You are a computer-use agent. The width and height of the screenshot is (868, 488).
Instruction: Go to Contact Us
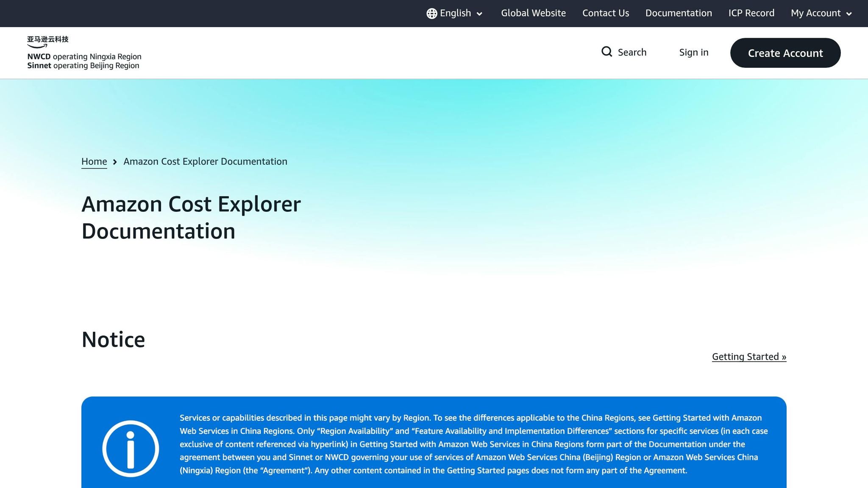tap(606, 13)
